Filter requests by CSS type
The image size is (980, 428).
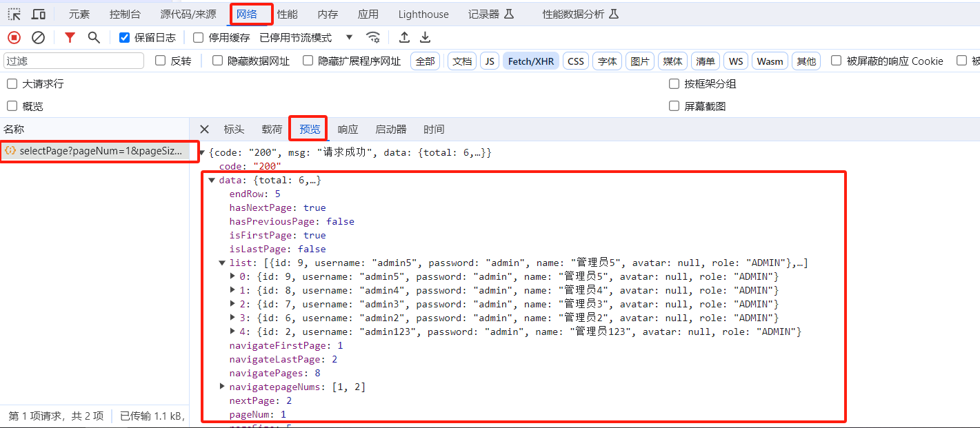[576, 61]
